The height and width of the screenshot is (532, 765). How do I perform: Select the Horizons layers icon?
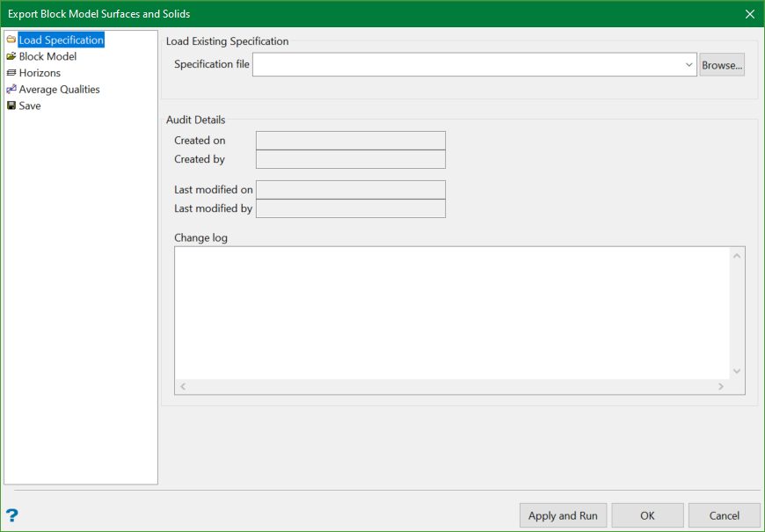click(x=11, y=72)
